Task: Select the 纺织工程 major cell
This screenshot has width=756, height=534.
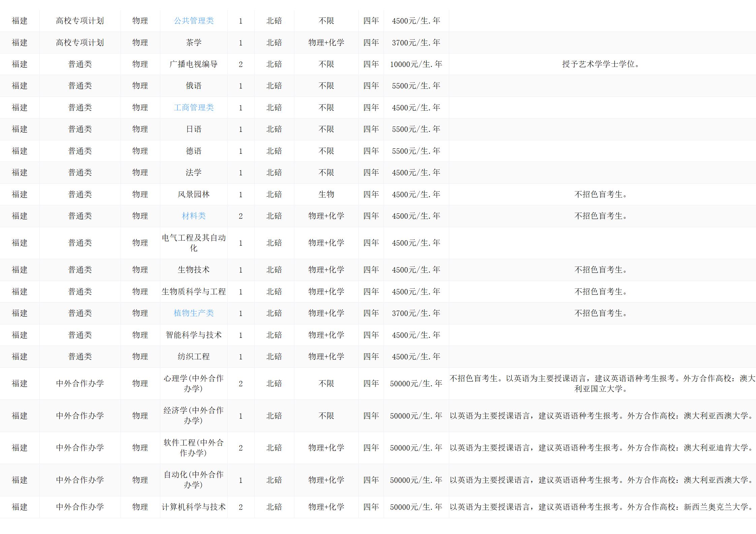Action: pos(194,357)
